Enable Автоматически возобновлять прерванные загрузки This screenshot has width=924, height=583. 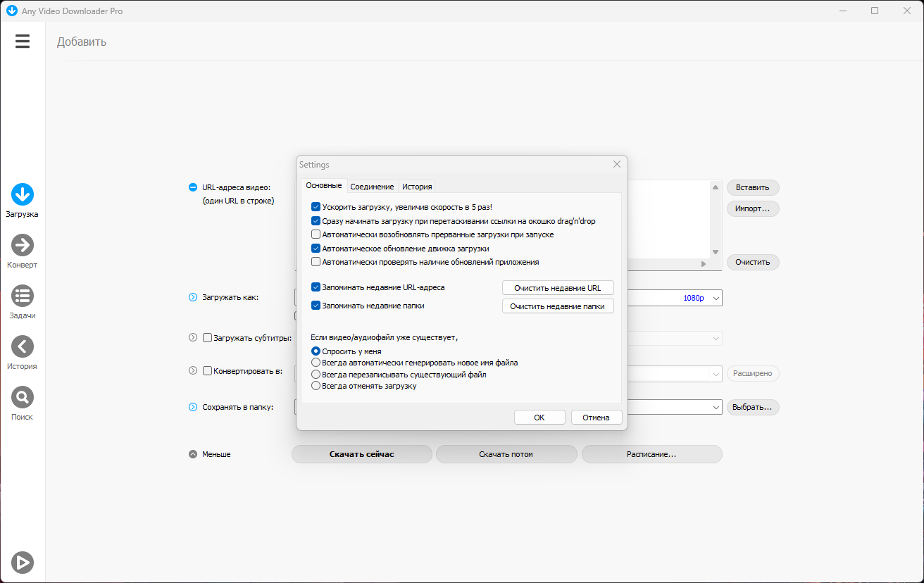tap(316, 234)
